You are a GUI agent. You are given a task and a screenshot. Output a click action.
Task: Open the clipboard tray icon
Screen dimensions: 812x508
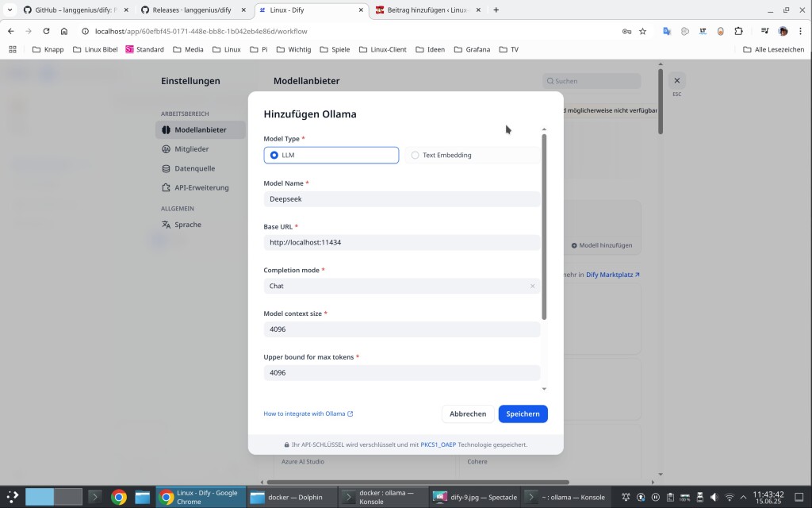[670, 497]
